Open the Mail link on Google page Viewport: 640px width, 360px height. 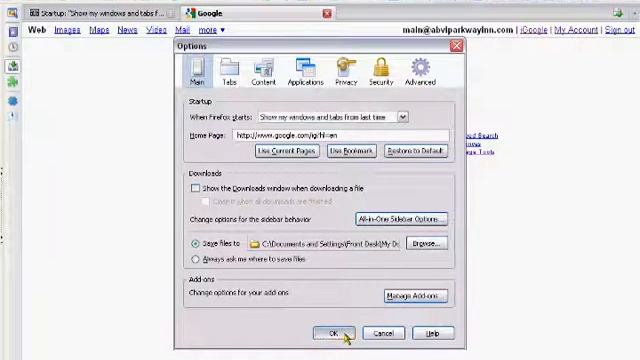click(182, 30)
